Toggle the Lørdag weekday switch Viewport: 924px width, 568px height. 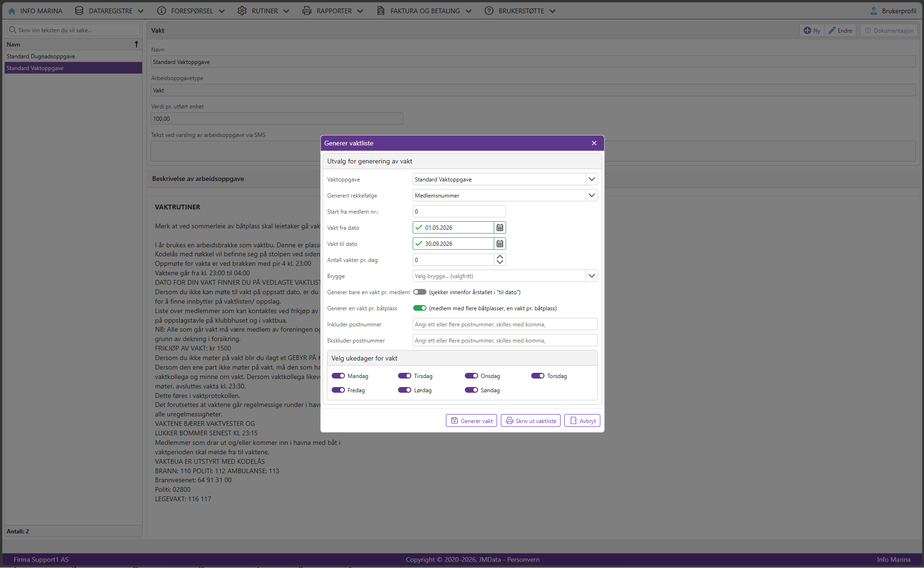(405, 390)
